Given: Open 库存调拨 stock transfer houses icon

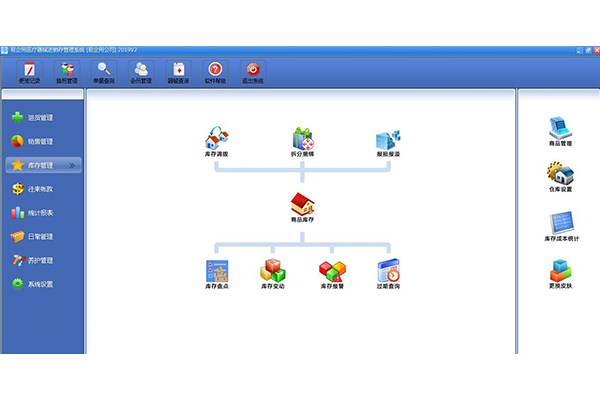Looking at the screenshot, I should click(217, 141).
